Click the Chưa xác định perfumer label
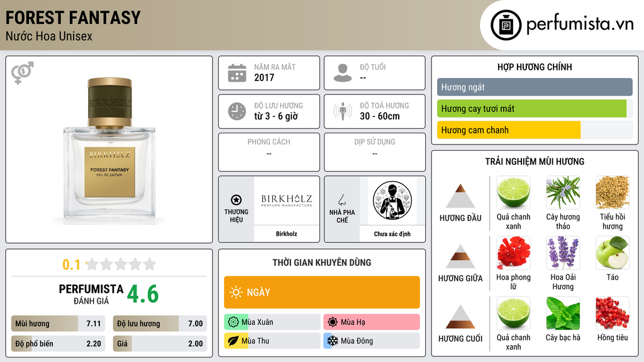The height and width of the screenshot is (362, 644). [392, 234]
